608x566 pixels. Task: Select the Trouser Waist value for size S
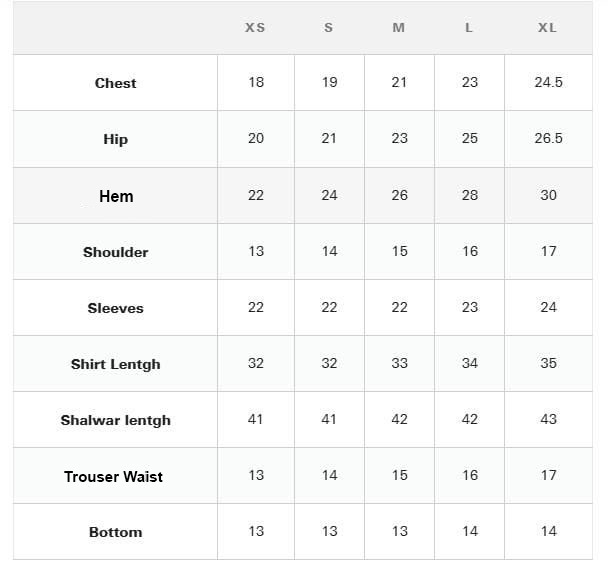click(x=329, y=475)
